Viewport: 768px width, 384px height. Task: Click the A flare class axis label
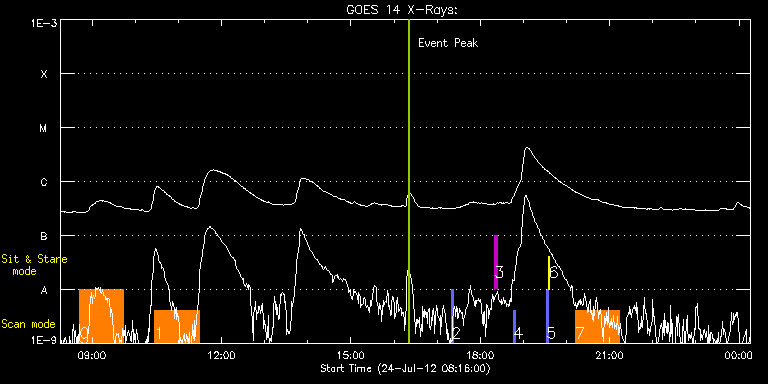point(44,290)
